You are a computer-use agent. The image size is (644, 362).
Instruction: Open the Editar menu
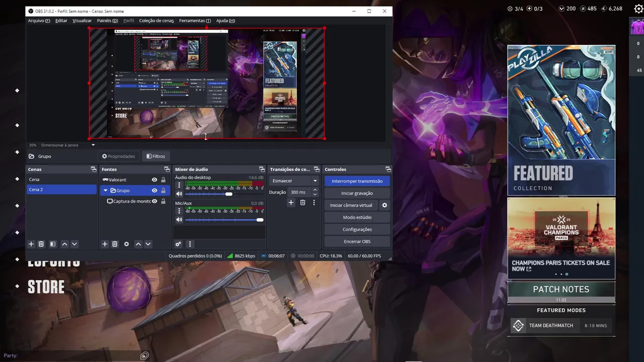(x=61, y=21)
